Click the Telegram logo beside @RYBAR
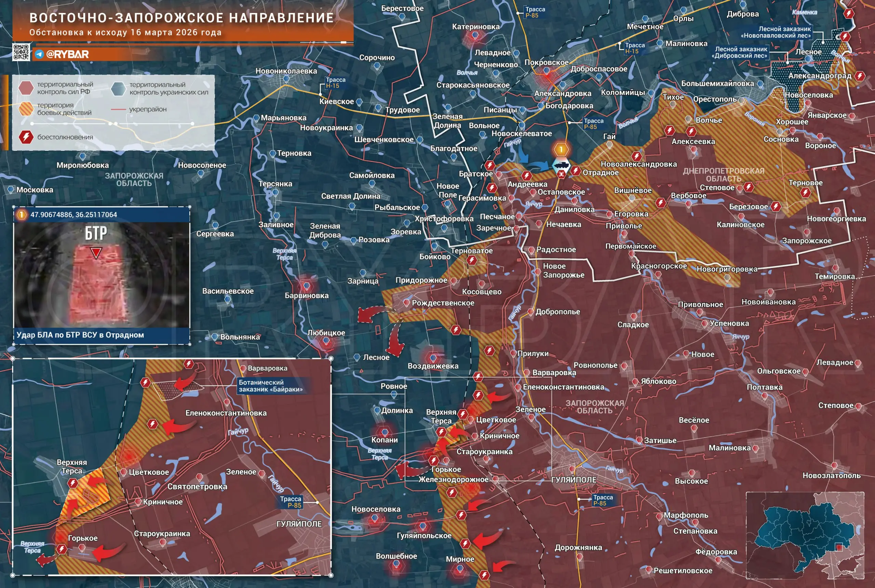875x588 pixels. (39, 54)
